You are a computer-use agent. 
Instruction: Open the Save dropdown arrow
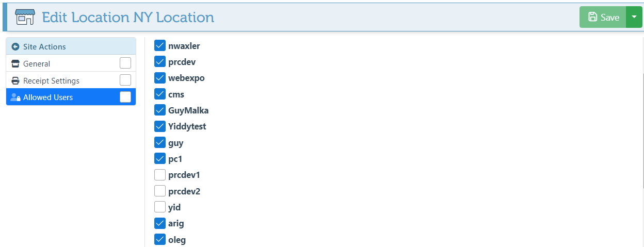click(634, 17)
